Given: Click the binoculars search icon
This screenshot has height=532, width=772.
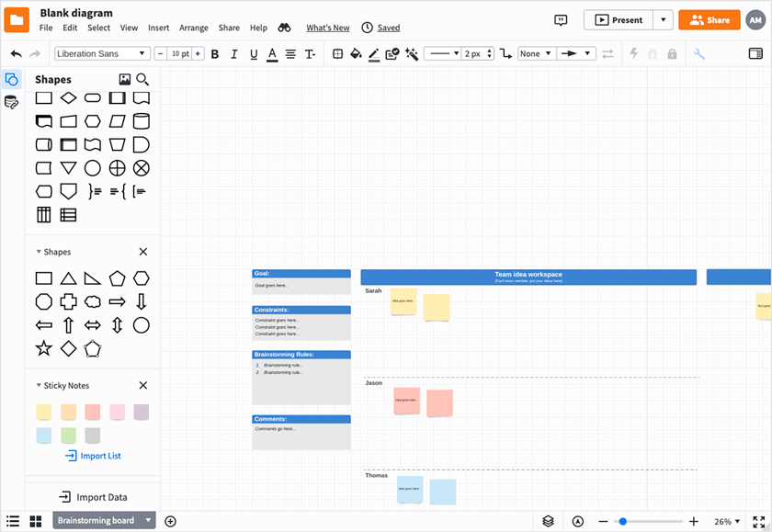Looking at the screenshot, I should [284, 28].
